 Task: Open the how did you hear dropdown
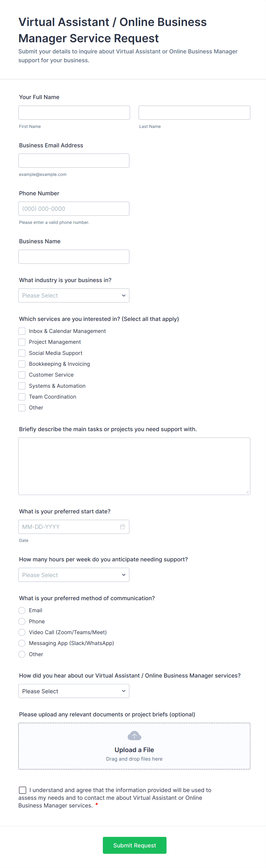74,691
